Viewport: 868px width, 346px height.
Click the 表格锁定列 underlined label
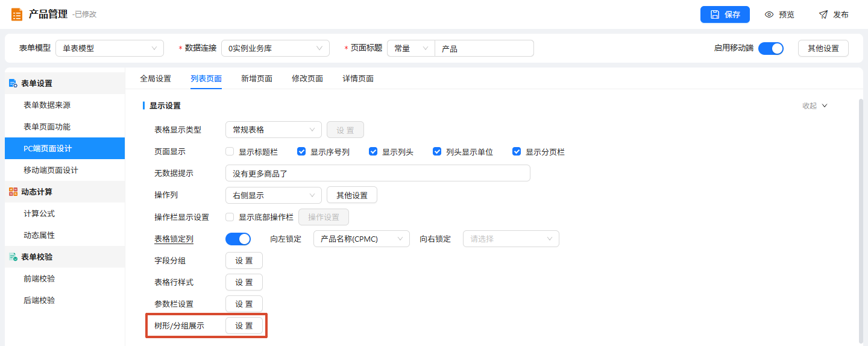pos(174,239)
